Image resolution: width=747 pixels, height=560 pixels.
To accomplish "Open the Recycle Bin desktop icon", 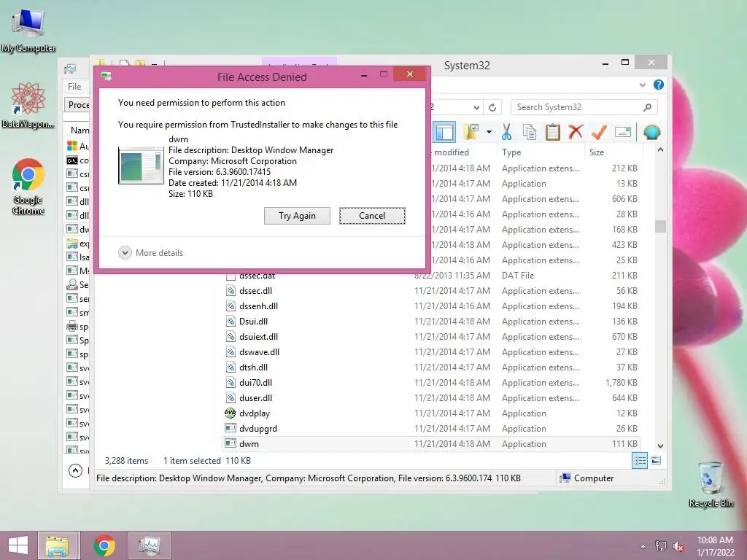I will click(711, 485).
